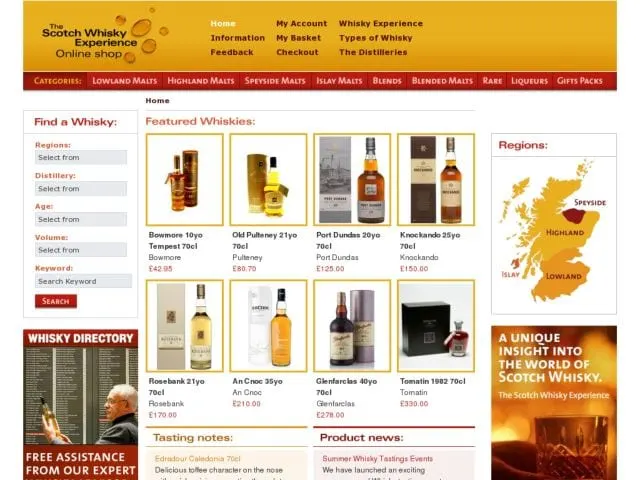Click Tomatin 1982 70cl title

pyautogui.click(x=433, y=381)
